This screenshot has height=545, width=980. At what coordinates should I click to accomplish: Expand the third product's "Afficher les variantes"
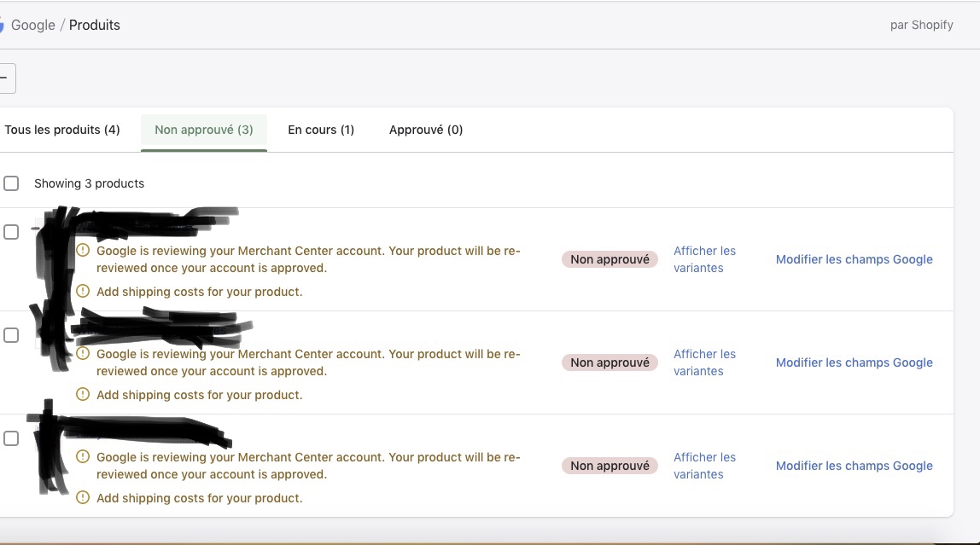pos(703,466)
